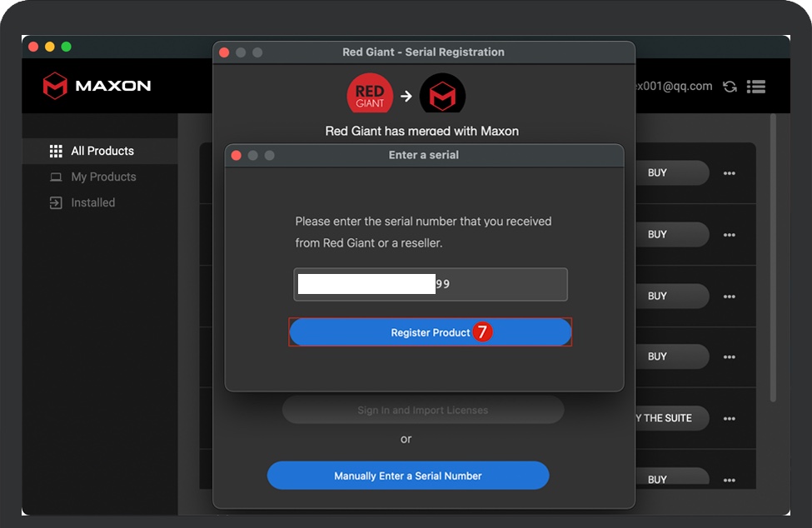Click the Enter a serial title bar
812x528 pixels.
[424, 155]
